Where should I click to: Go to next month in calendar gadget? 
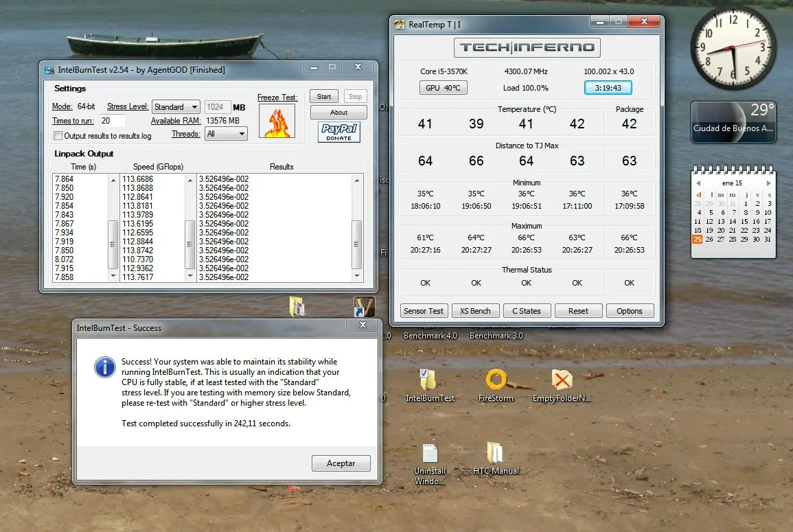pyautogui.click(x=768, y=183)
